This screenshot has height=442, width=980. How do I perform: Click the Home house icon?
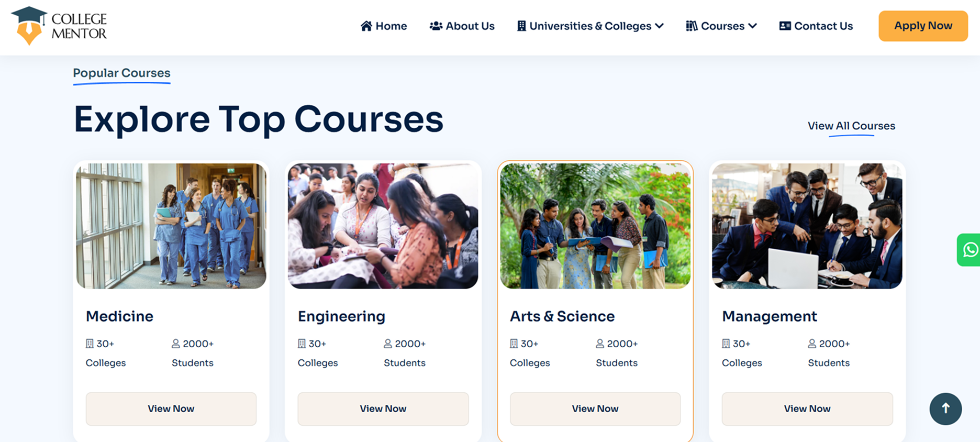coord(366,26)
